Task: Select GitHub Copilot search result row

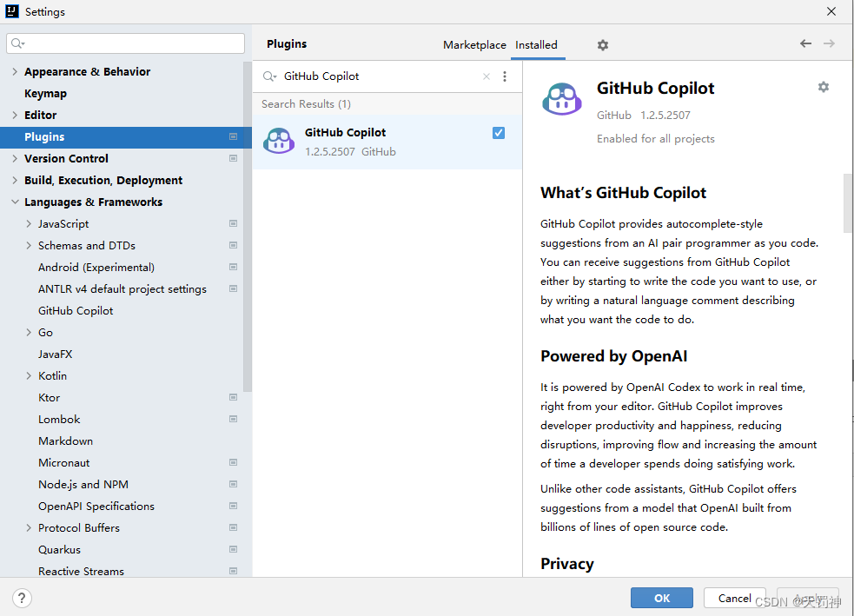Action: coord(387,142)
